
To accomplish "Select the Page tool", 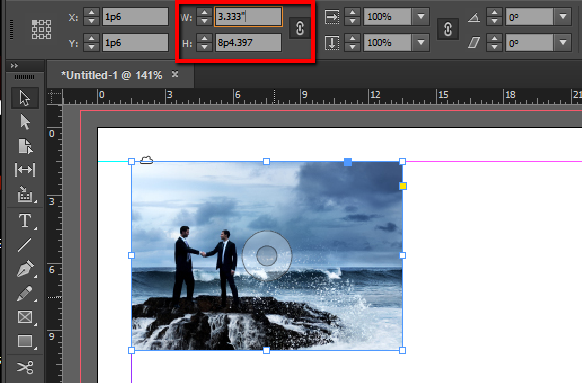I will [25, 146].
